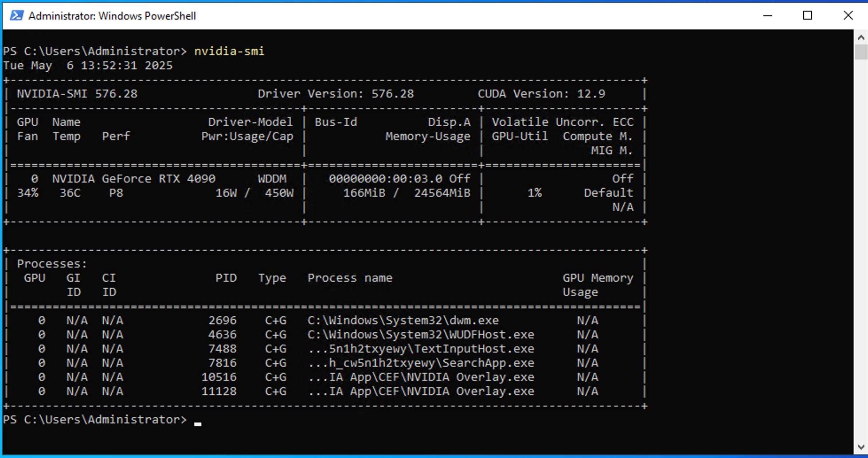
Task: Click 'NVIDIA-SMI 576.28' header text
Action: point(77,94)
